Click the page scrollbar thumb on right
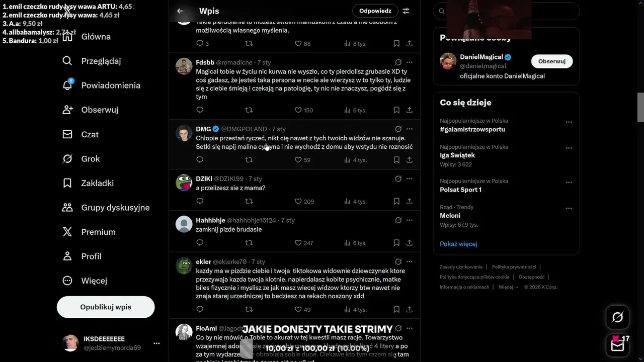 click(640, 107)
